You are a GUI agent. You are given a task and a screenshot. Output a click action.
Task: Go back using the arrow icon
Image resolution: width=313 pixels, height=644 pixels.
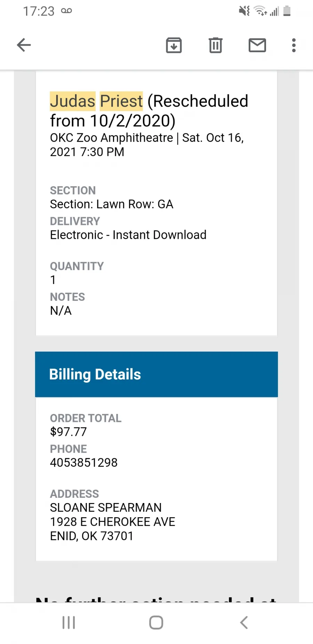tap(24, 45)
